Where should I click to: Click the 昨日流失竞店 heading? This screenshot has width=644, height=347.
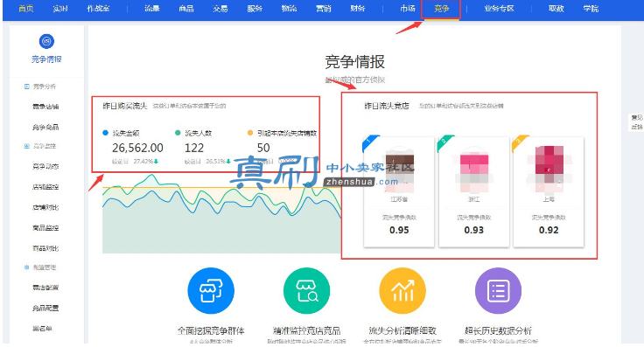387,106
